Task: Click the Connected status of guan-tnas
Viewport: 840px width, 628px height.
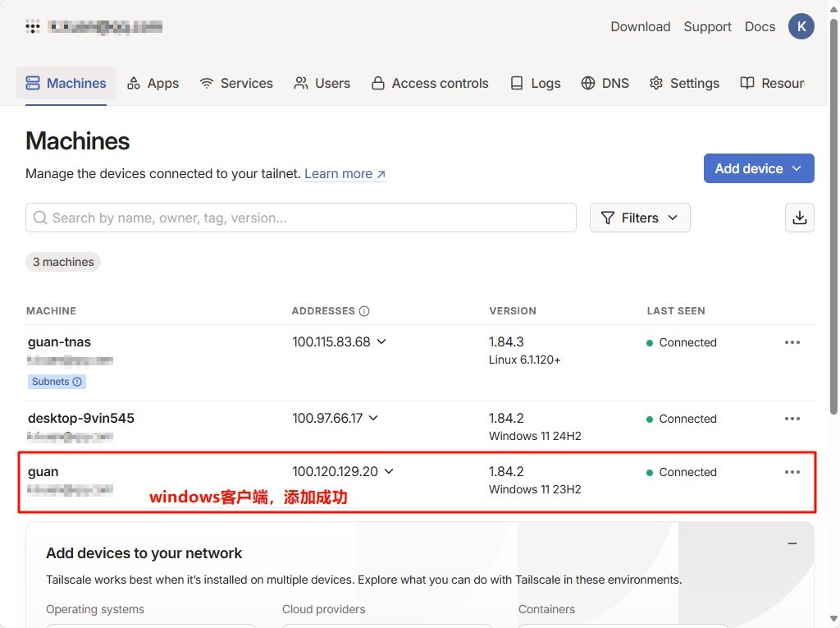Action: coord(682,342)
